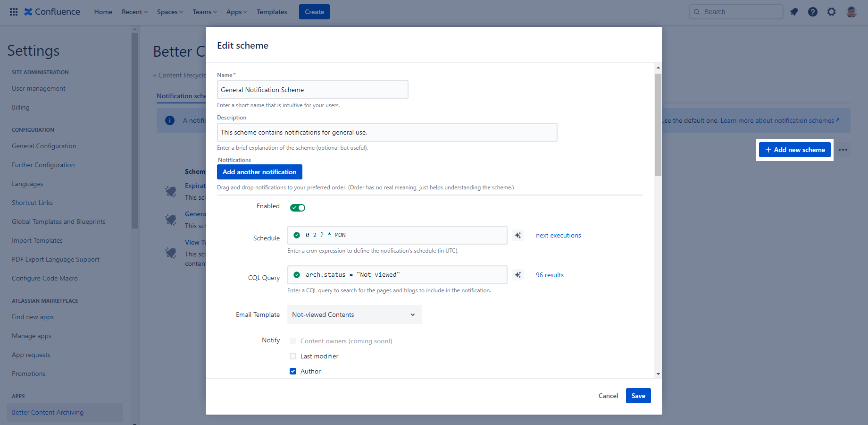The image size is (868, 425).
Task: Click the Confluence logo
Action: pos(52,12)
